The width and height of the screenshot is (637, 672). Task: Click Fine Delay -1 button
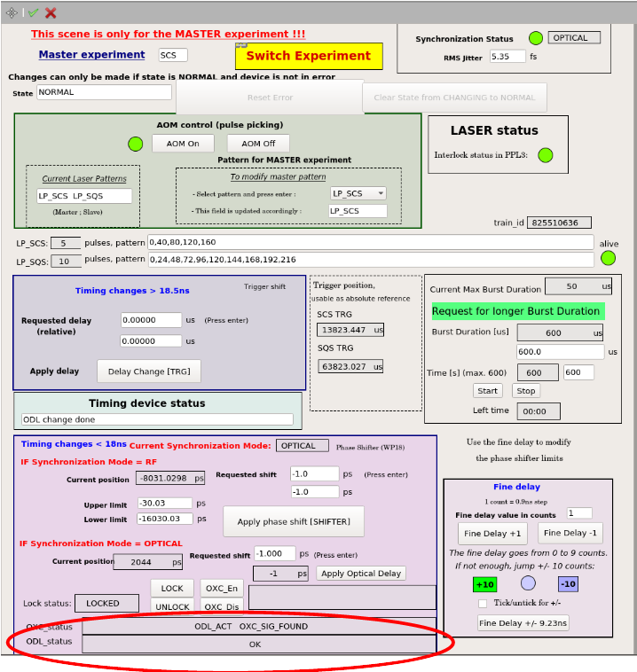(570, 533)
